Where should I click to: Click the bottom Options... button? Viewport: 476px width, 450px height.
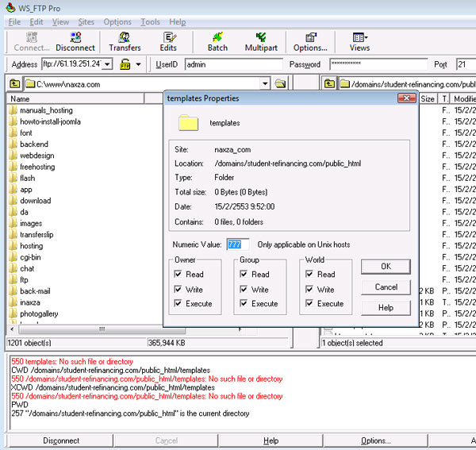pyautogui.click(x=375, y=440)
